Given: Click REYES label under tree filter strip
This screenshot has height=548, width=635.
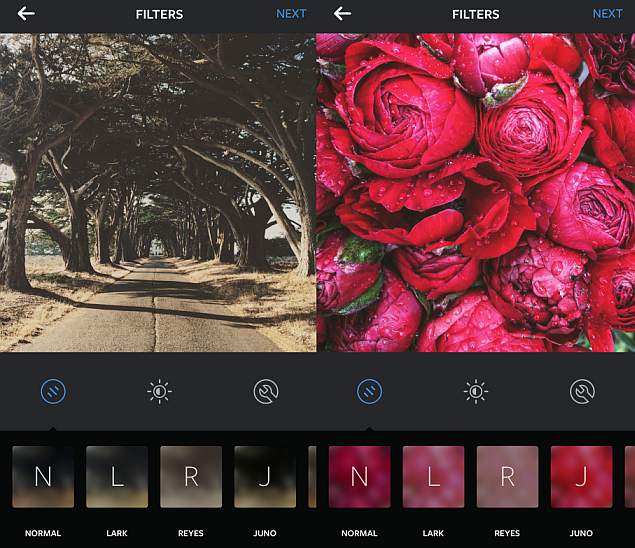Looking at the screenshot, I should click(x=191, y=533).
